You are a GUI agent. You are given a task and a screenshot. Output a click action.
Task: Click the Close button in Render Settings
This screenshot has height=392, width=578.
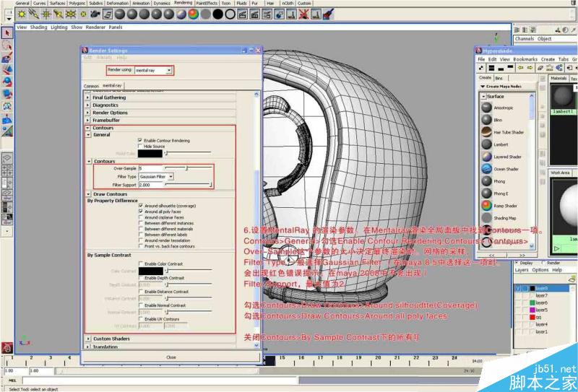[171, 357]
